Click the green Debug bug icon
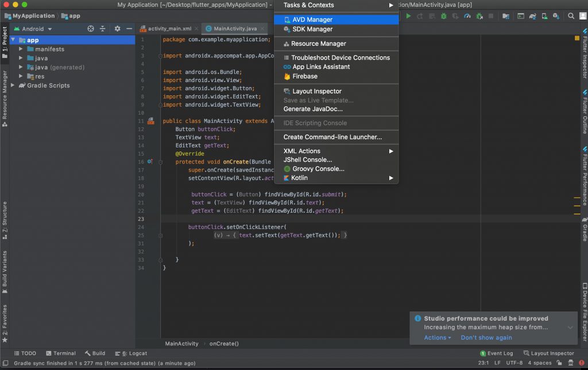588x370 pixels. click(444, 16)
